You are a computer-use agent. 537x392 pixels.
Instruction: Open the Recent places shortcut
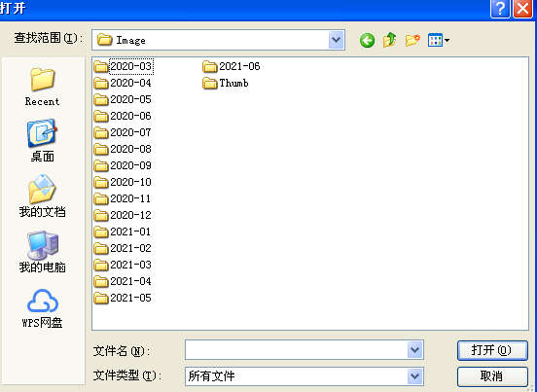[x=43, y=87]
